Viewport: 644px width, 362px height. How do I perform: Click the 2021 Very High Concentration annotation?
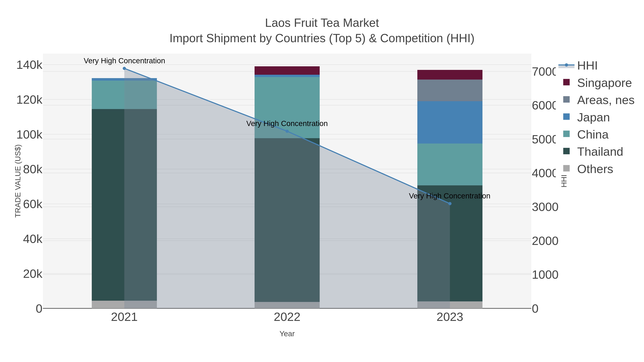(x=124, y=61)
